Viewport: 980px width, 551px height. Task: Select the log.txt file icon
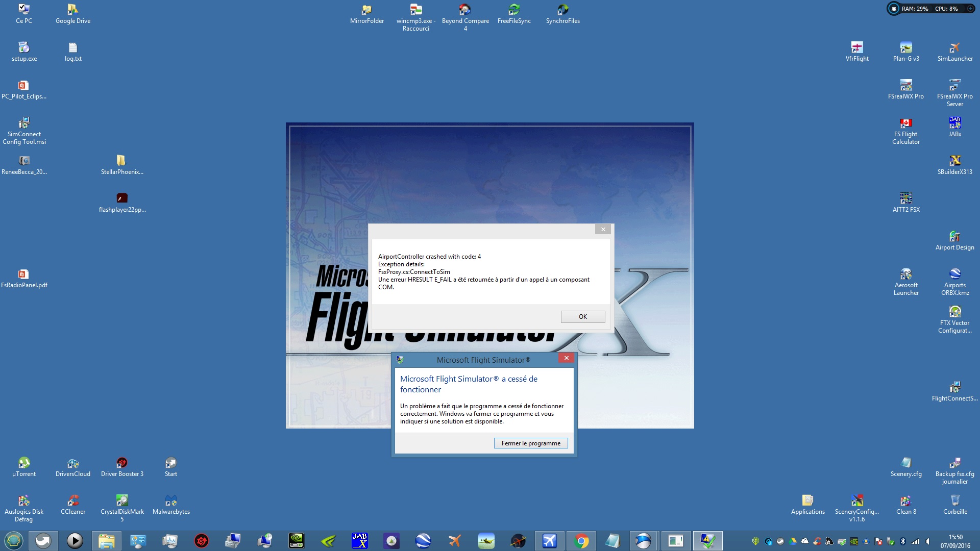[73, 52]
